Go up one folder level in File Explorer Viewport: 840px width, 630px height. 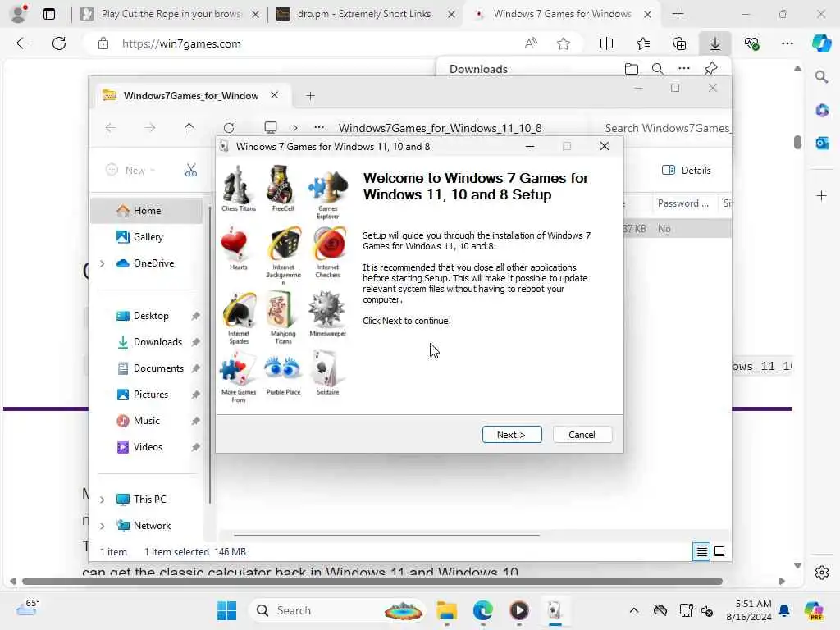tap(189, 127)
